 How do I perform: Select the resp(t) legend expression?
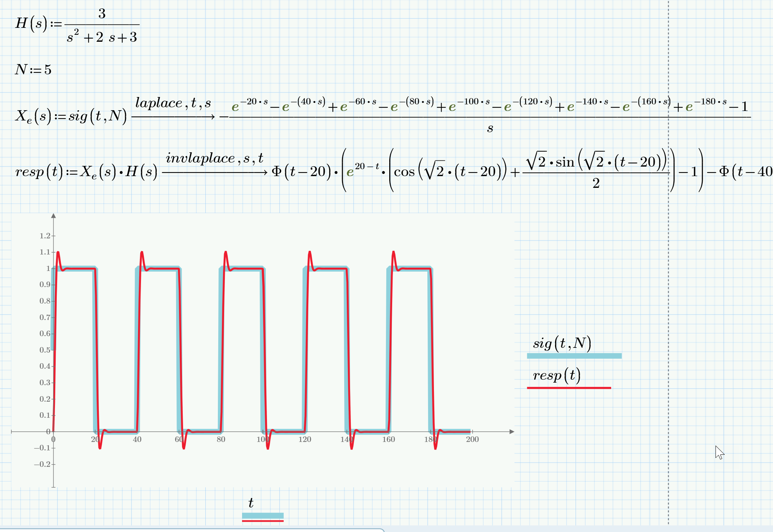tap(557, 375)
